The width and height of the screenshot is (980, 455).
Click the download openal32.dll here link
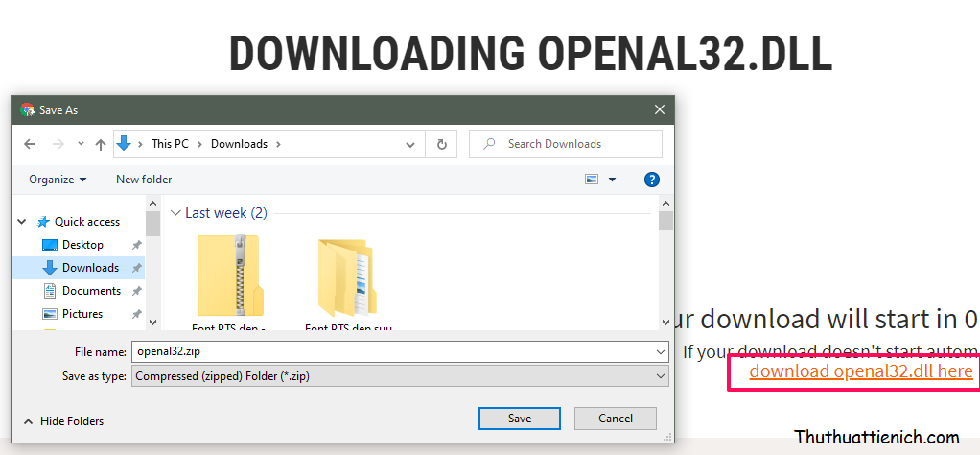pyautogui.click(x=861, y=371)
